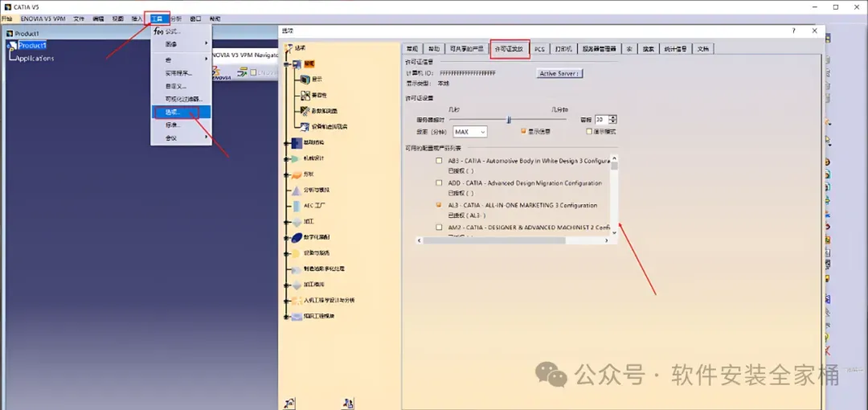Select the AEC 工厂 category icon
The width and height of the screenshot is (868, 410).
[296, 206]
